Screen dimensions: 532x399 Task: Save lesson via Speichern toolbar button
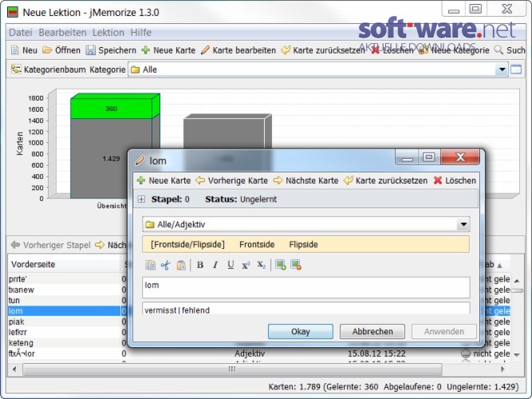click(111, 50)
